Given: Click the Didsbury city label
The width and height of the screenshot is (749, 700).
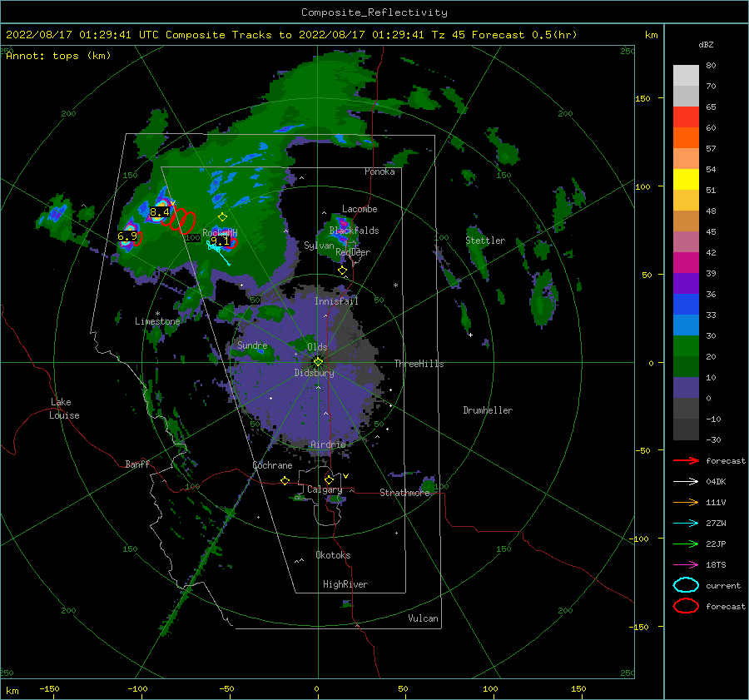Looking at the screenshot, I should (314, 373).
